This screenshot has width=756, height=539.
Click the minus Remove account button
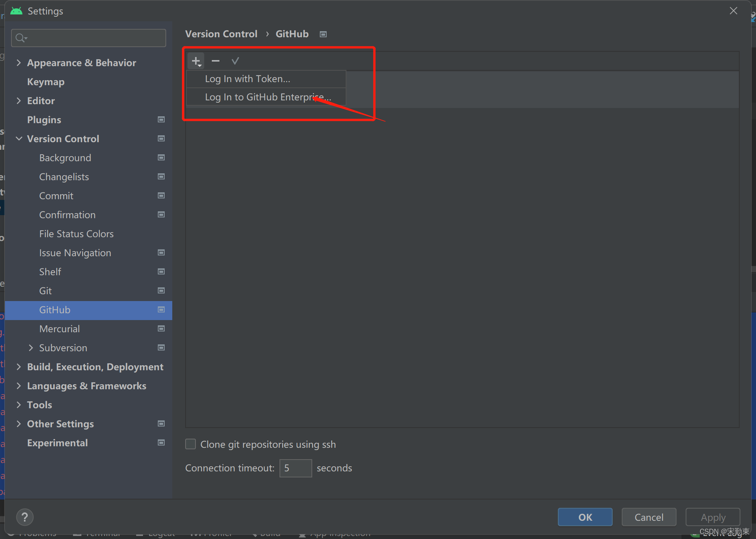pyautogui.click(x=216, y=61)
